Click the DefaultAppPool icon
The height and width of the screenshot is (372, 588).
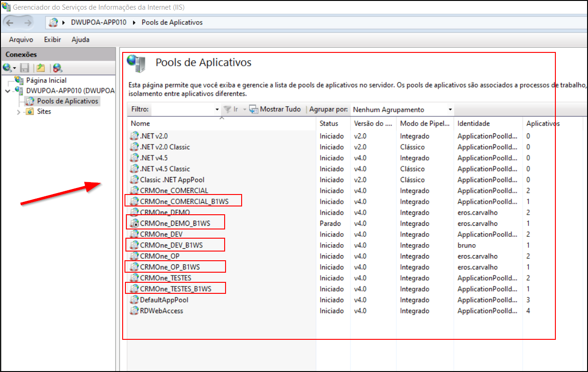click(x=134, y=300)
